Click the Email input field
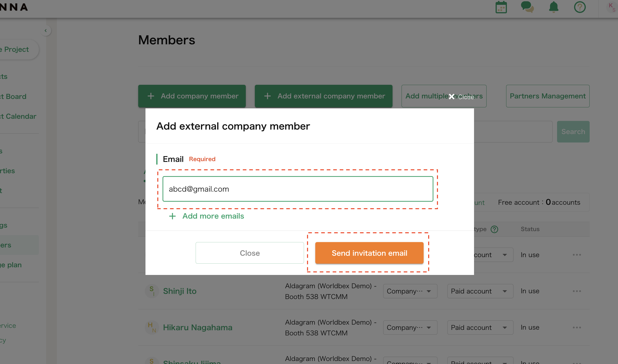This screenshot has height=364, width=618. (x=298, y=189)
